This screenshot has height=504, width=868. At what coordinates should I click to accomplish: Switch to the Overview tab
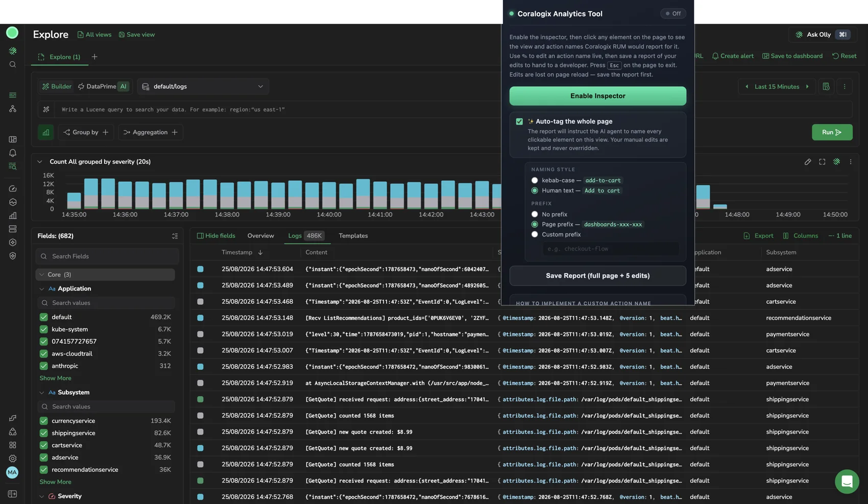(x=260, y=236)
